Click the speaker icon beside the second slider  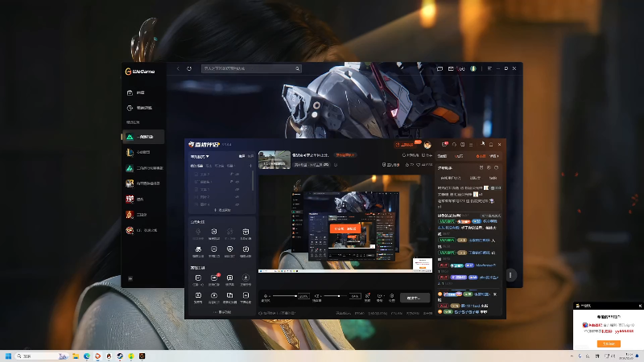click(x=316, y=297)
